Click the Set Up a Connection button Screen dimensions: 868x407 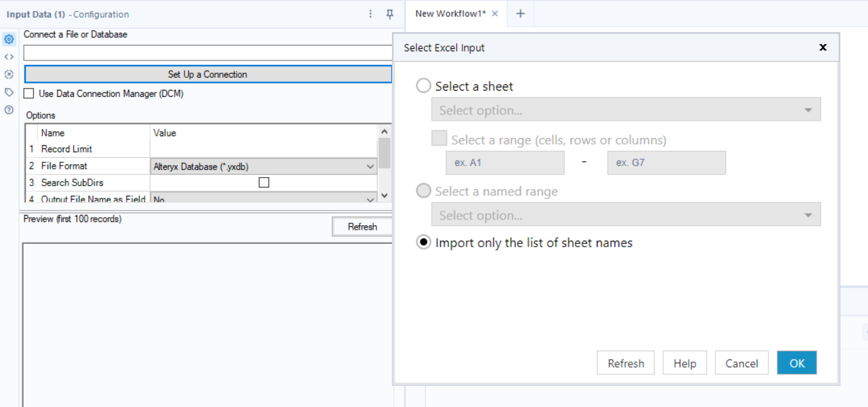pyautogui.click(x=208, y=74)
